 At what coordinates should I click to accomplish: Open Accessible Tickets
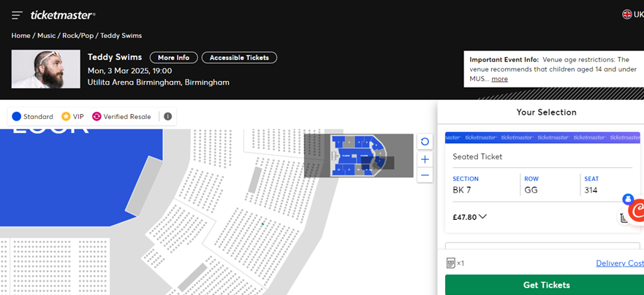pos(239,58)
